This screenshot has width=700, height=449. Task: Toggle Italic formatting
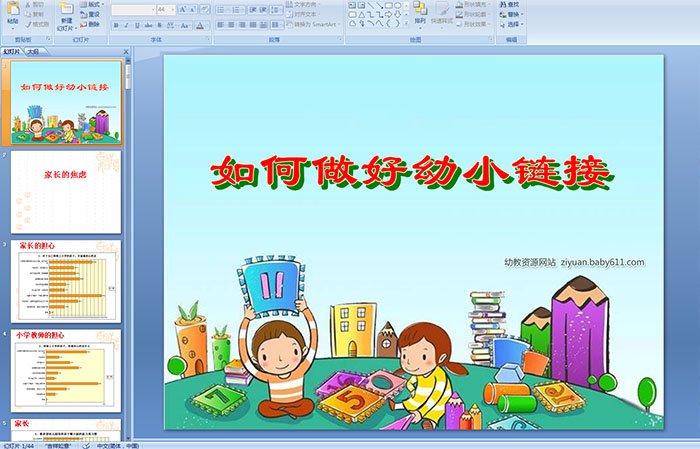click(x=126, y=25)
